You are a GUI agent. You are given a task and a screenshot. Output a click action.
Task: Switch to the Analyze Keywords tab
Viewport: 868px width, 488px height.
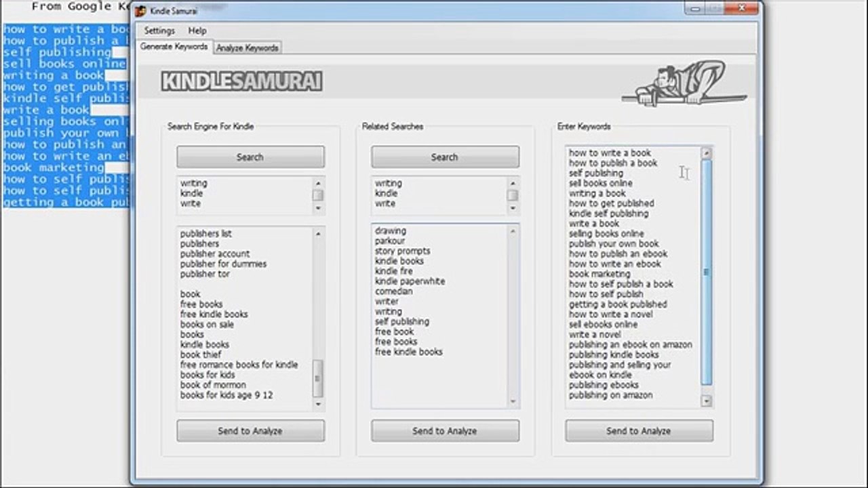point(247,47)
